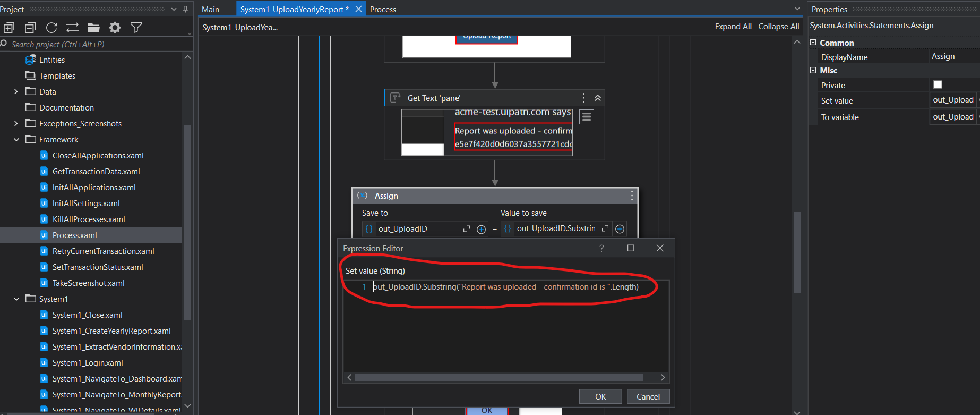Screen dimensions: 980x415
Task: Collapse the Framework folder
Action: coord(16,139)
